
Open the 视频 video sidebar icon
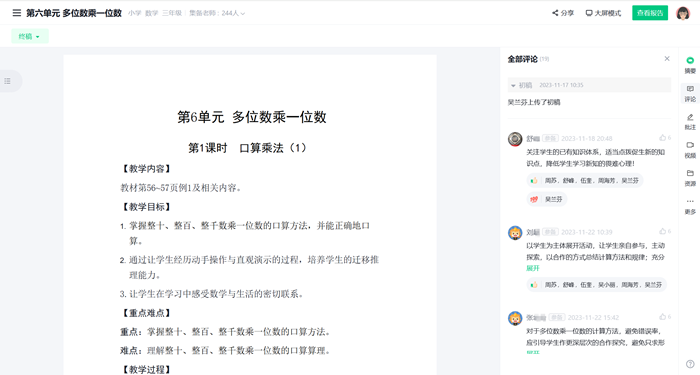click(690, 150)
